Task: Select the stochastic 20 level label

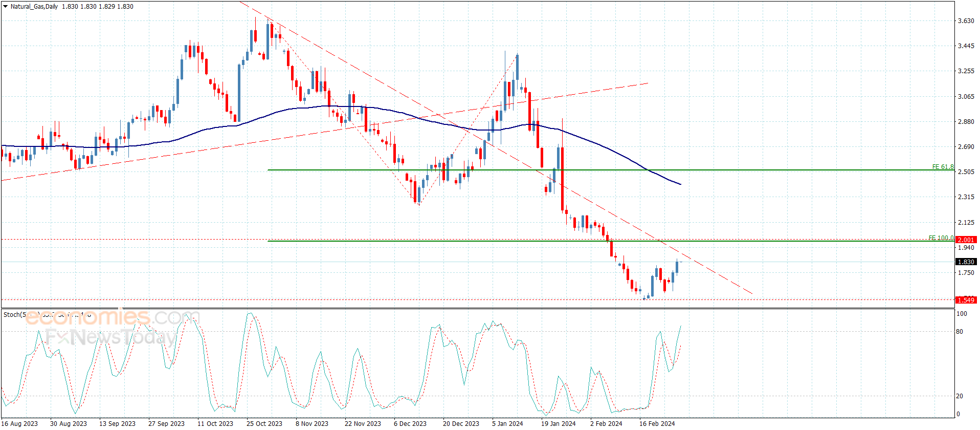Action: pos(960,396)
